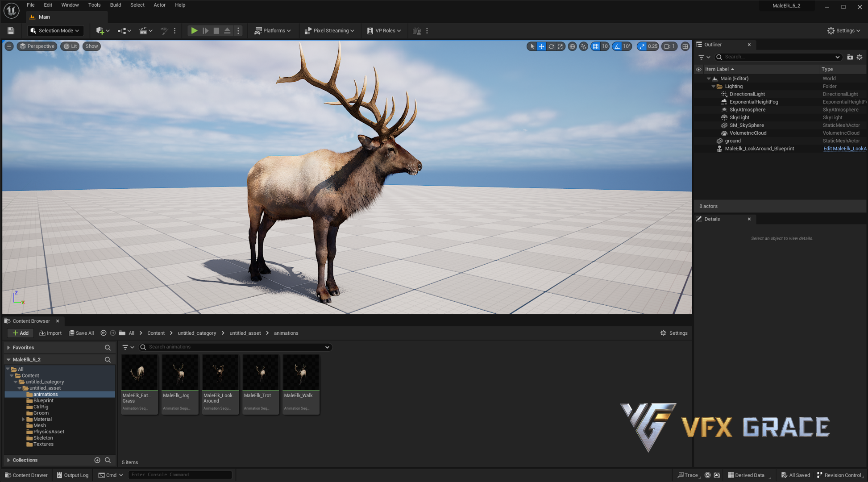This screenshot has width=868, height=482.
Task: Open the Window menu
Action: 70,5
